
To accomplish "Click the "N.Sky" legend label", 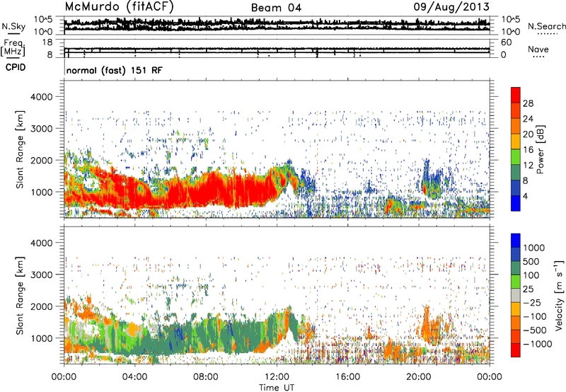I will [13, 26].
